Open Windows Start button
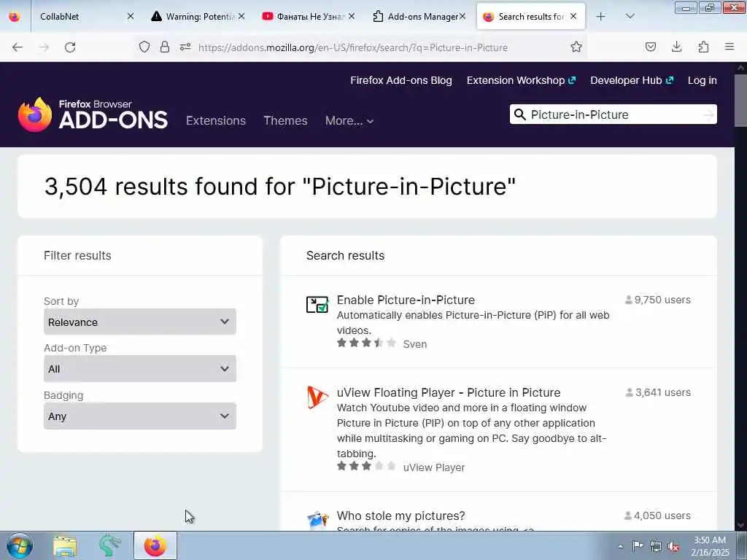Image resolution: width=747 pixels, height=560 pixels. click(20, 545)
